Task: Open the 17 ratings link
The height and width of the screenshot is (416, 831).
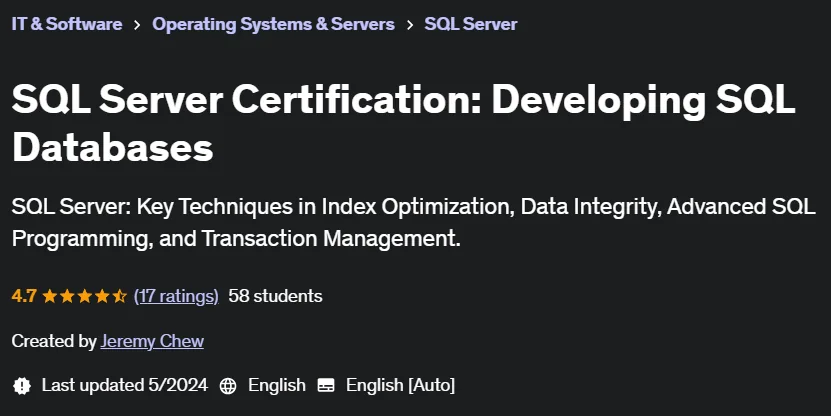Action: point(176,296)
